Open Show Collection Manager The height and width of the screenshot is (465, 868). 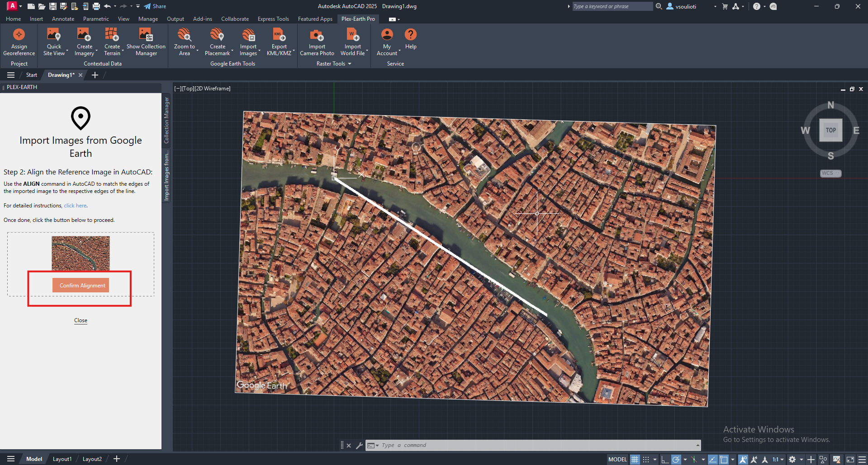coord(146,42)
